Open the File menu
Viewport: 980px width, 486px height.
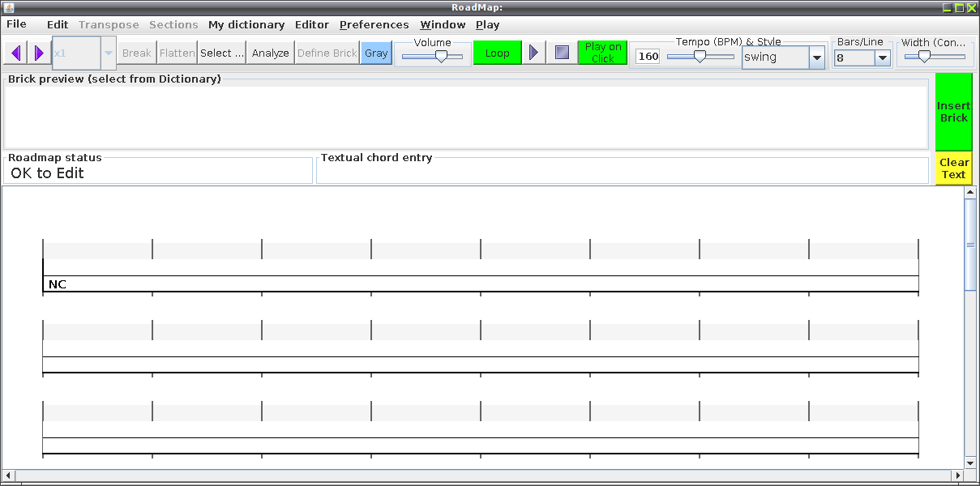tap(16, 24)
